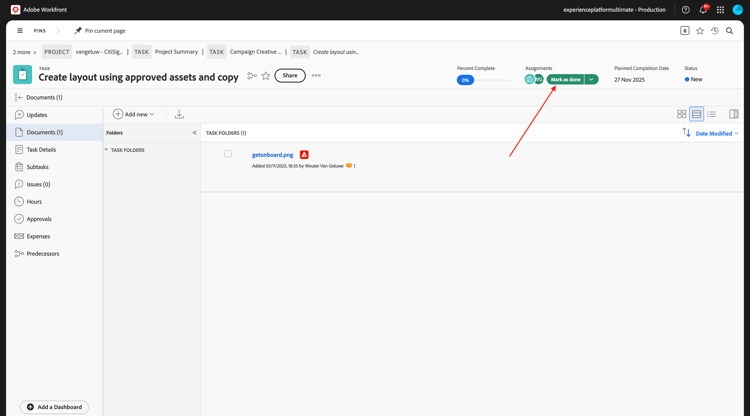
Task: Click the red Adobe icon beside getonboard.png
Action: [x=304, y=154]
